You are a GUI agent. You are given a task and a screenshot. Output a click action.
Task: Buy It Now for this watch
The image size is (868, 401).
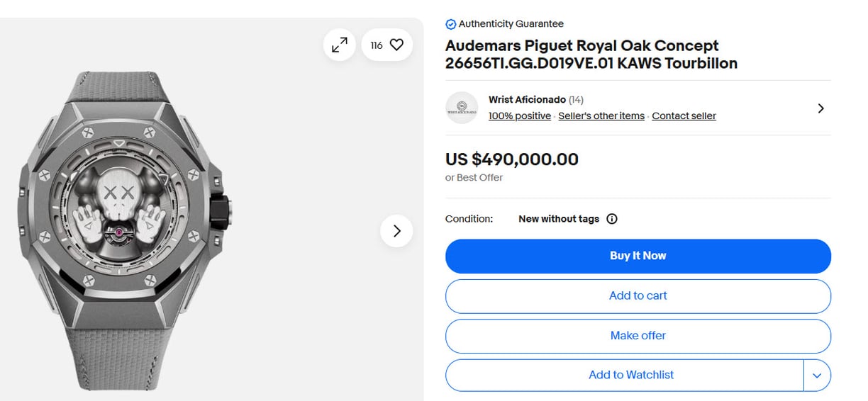[638, 256]
